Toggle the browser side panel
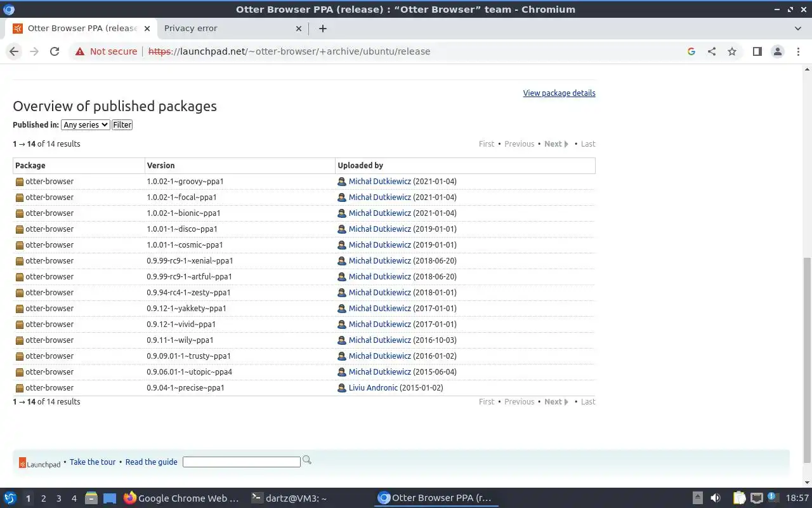812x508 pixels. [x=757, y=51]
